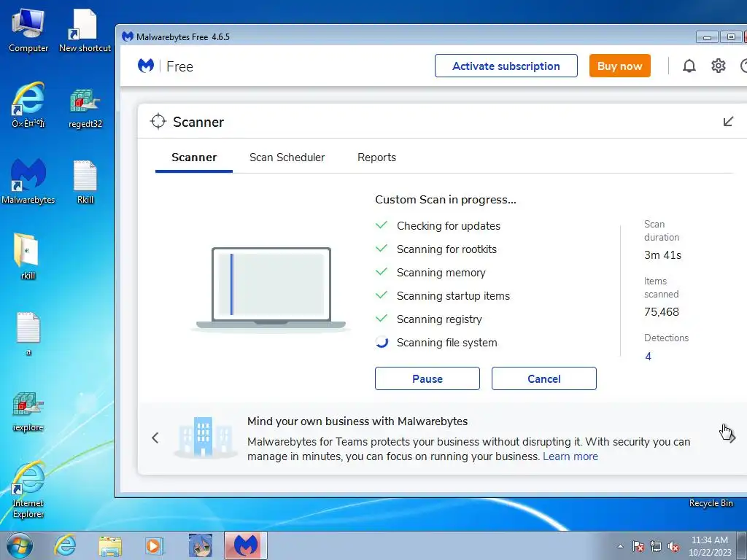Viewport: 747px width, 560px height.
Task: Click the "Scanning memory" status line
Action: (x=441, y=273)
